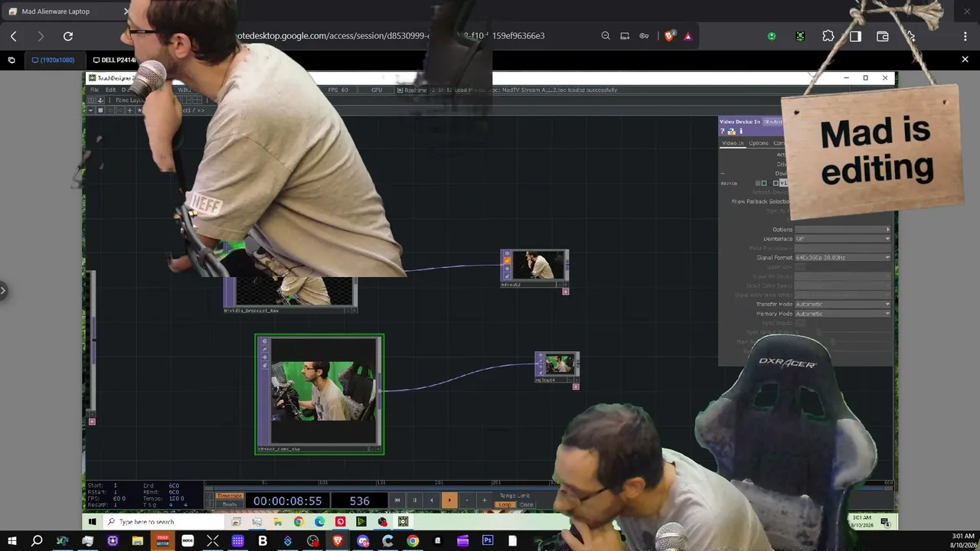The image size is (980, 551).
Task: Open the browser three-dot menu
Action: [x=965, y=36]
